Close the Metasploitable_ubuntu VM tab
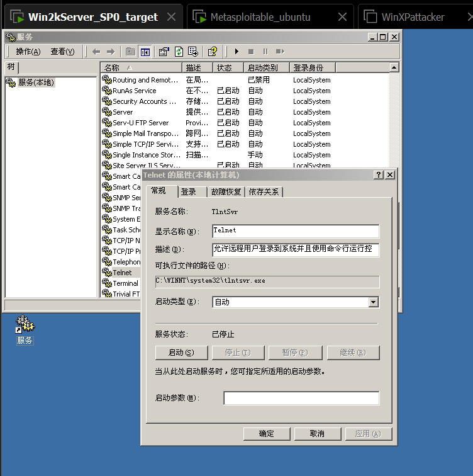 click(342, 17)
